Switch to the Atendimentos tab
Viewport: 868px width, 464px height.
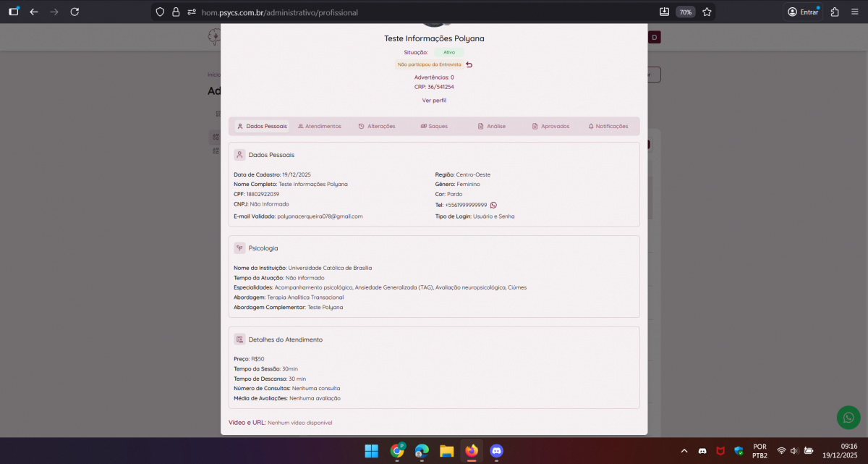(x=319, y=126)
